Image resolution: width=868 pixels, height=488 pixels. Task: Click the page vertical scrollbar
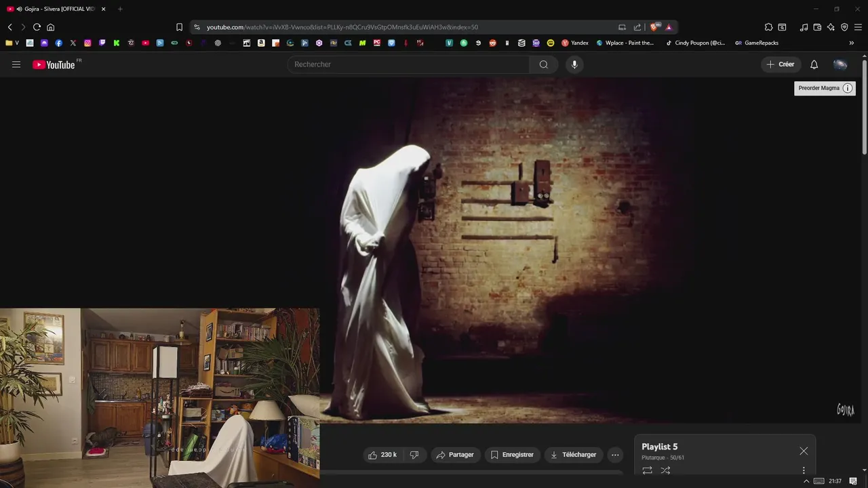[x=865, y=108]
